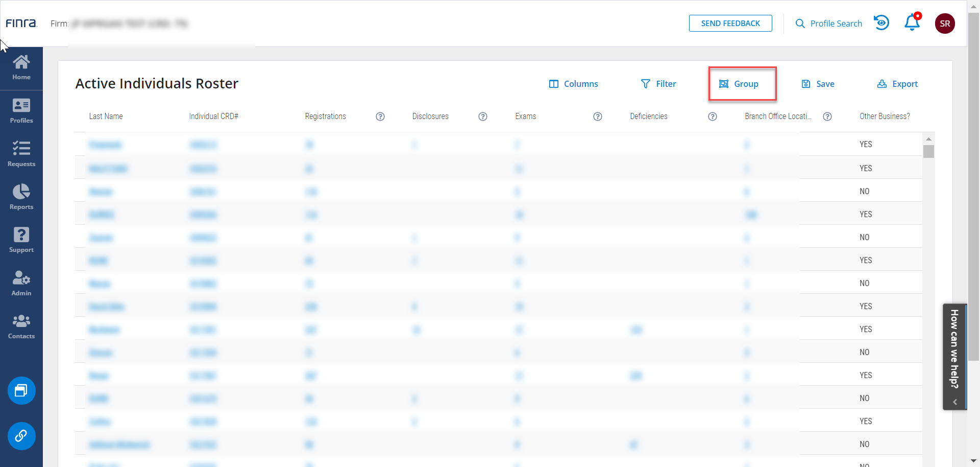Click the SEND FEEDBACK button

coord(730,24)
